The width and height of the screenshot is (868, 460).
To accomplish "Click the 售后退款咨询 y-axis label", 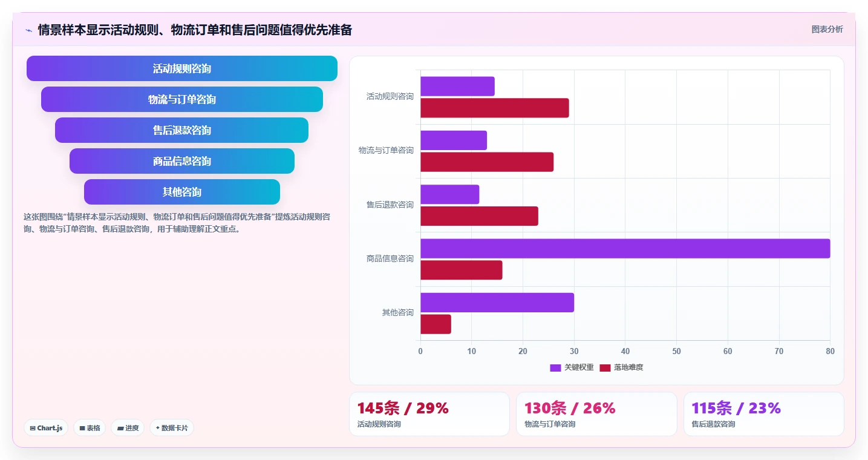I will click(x=390, y=205).
